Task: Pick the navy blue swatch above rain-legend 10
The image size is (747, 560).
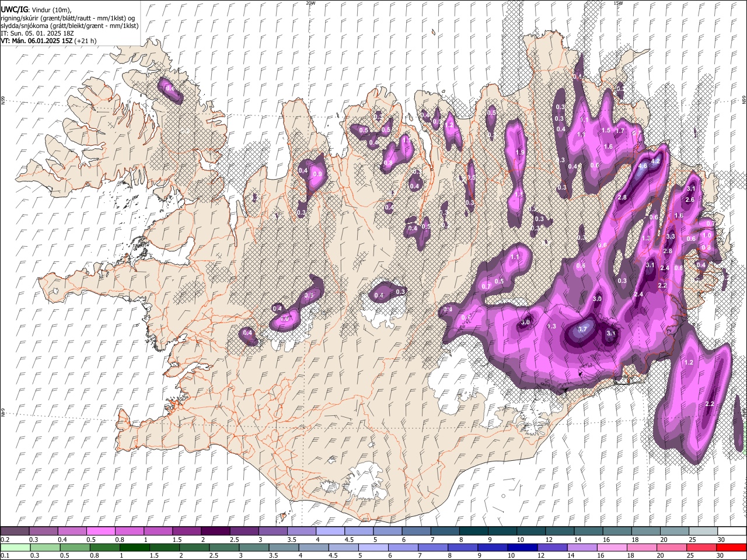Action: pos(522,548)
